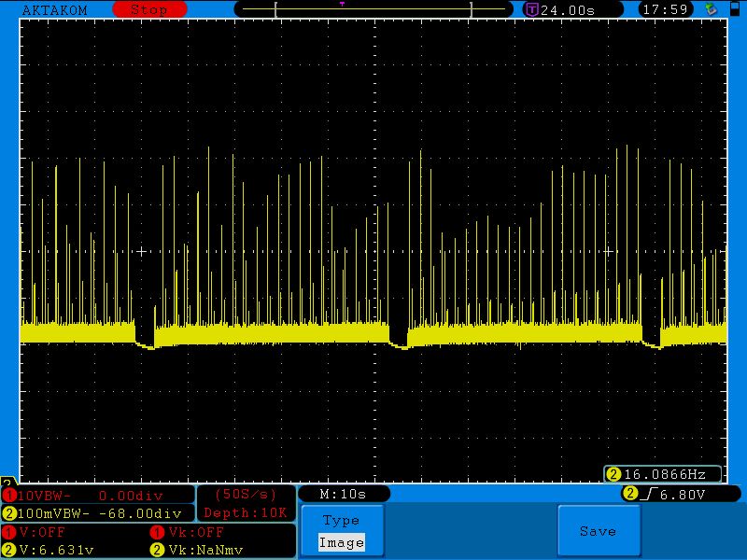
Task: Click the V:6.631v channel 2 measurement
Action: pyautogui.click(x=57, y=550)
